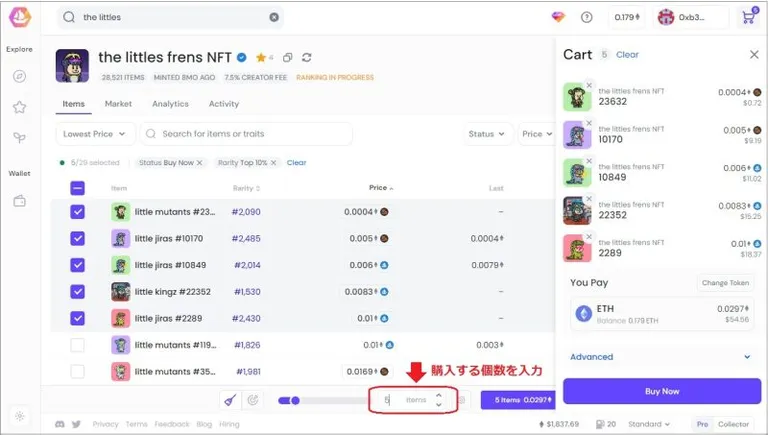Remove item 2289 from cart
The width and height of the screenshot is (768, 435).
click(589, 237)
